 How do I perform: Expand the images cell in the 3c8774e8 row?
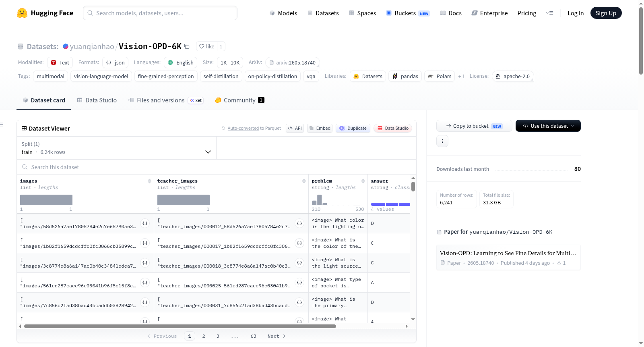[x=145, y=263]
